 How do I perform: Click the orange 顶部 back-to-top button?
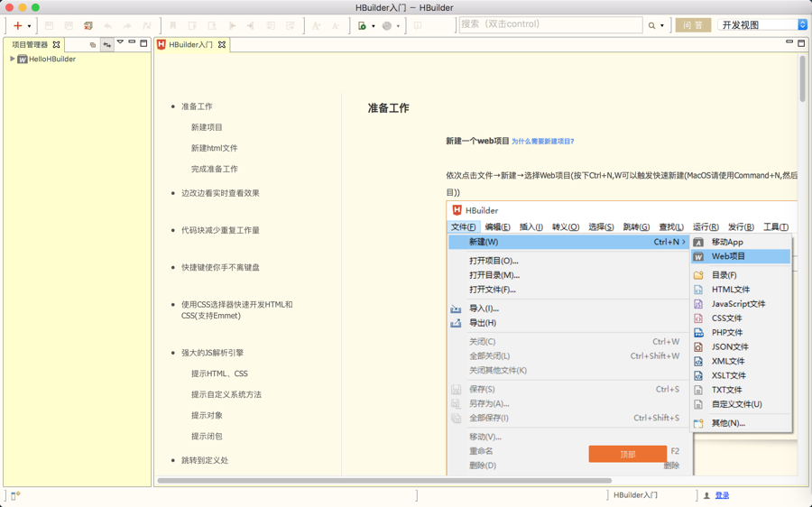(628, 454)
